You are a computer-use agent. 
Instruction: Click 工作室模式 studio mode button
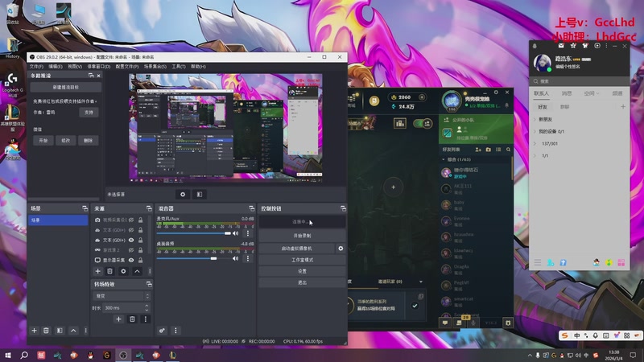pyautogui.click(x=302, y=260)
